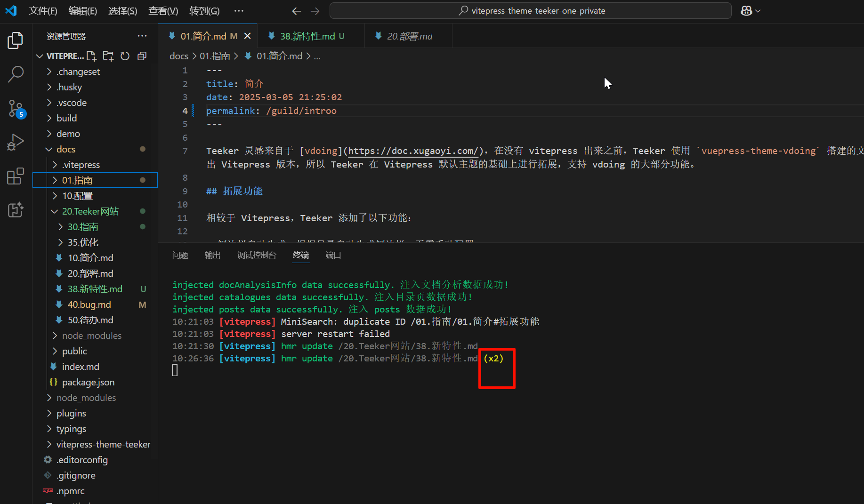This screenshot has height=504, width=864.
Task: Open .npmrc in the explorer
Action: tap(95, 491)
